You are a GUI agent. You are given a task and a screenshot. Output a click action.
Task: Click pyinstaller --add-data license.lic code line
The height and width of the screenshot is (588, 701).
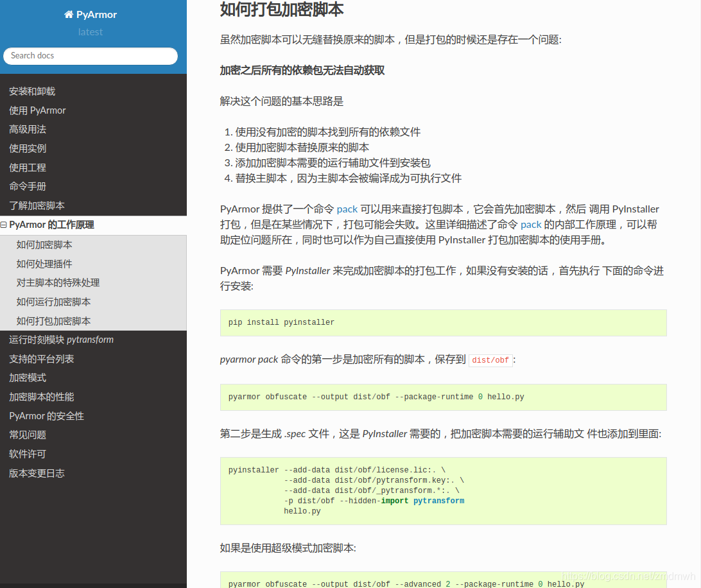(x=337, y=470)
